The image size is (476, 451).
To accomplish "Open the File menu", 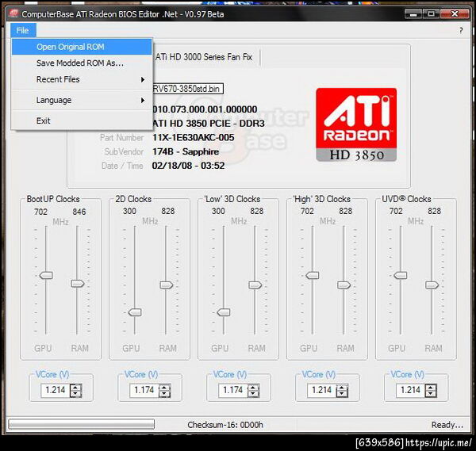I will pyautogui.click(x=23, y=30).
